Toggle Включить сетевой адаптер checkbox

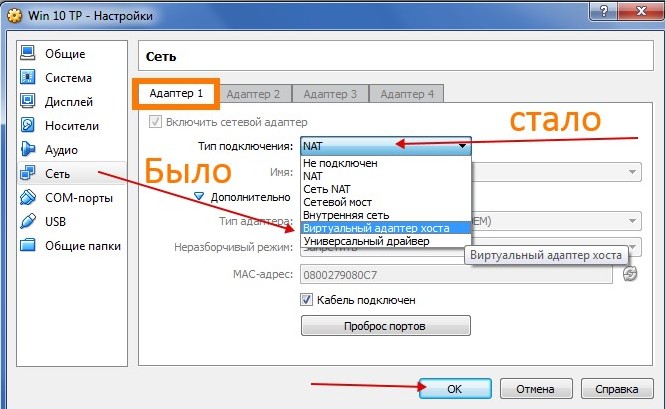[x=155, y=121]
